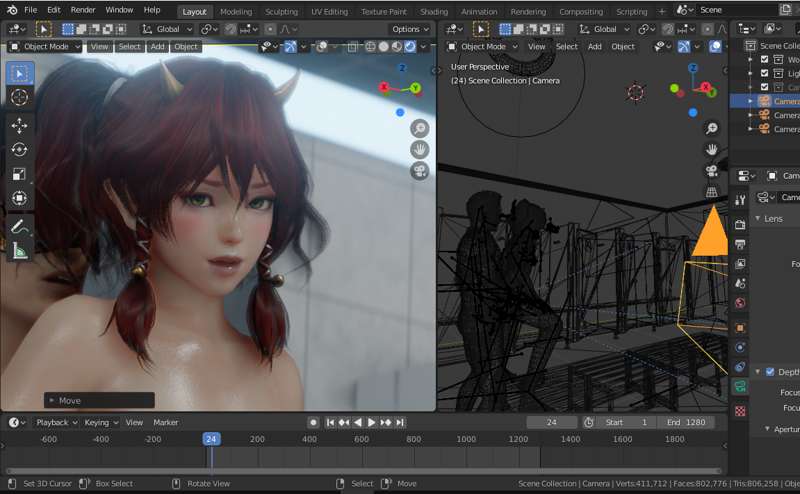This screenshot has width=800, height=494.
Task: Open Object Mode dropdown in right viewport
Action: coord(483,47)
